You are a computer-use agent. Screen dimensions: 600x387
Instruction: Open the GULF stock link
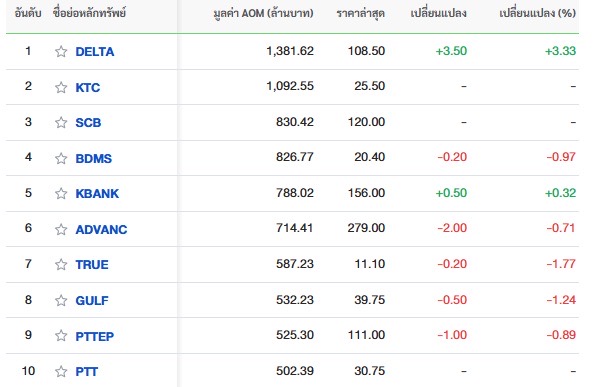(x=92, y=301)
